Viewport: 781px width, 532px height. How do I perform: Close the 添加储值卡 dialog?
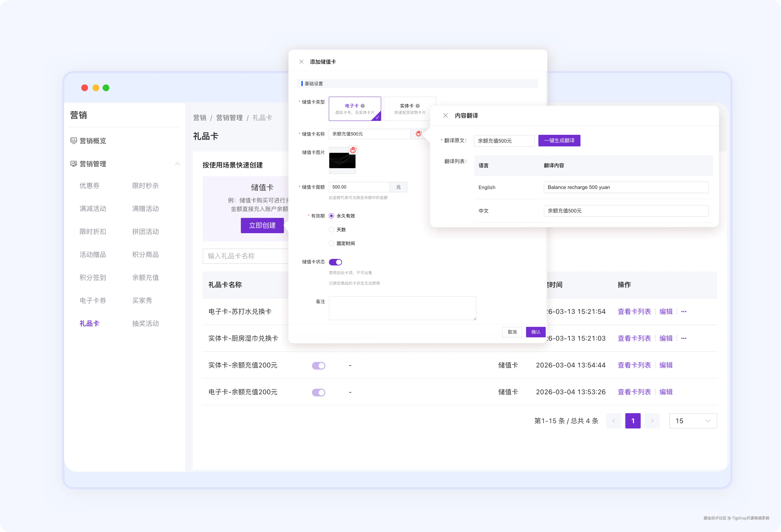coord(301,62)
